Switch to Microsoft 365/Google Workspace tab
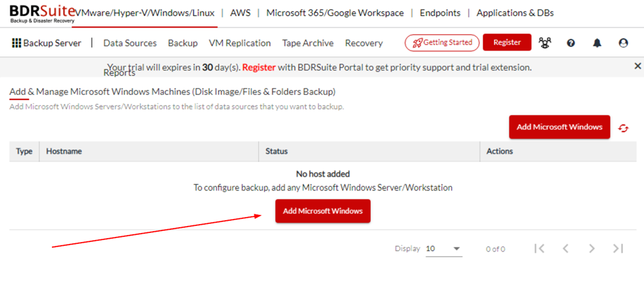The height and width of the screenshot is (285, 644). tap(335, 13)
